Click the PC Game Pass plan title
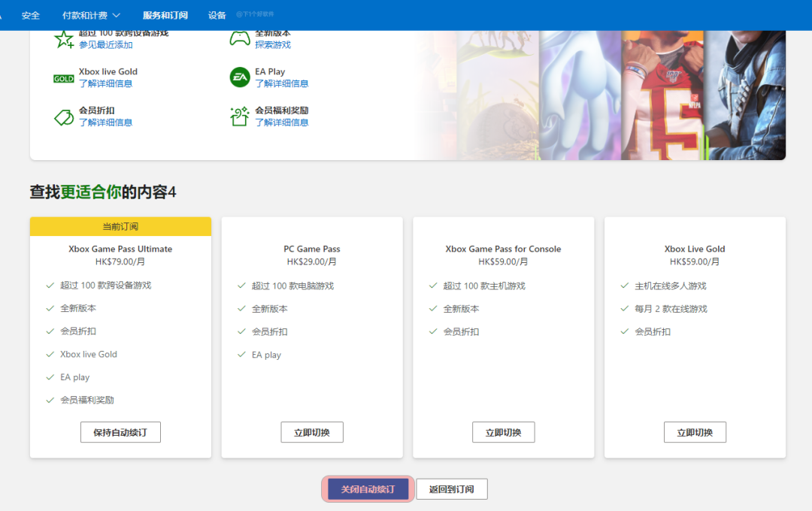 click(x=312, y=249)
